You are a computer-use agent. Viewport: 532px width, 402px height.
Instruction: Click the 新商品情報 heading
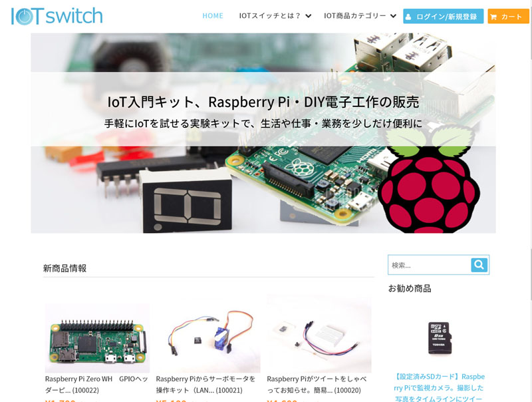65,269
